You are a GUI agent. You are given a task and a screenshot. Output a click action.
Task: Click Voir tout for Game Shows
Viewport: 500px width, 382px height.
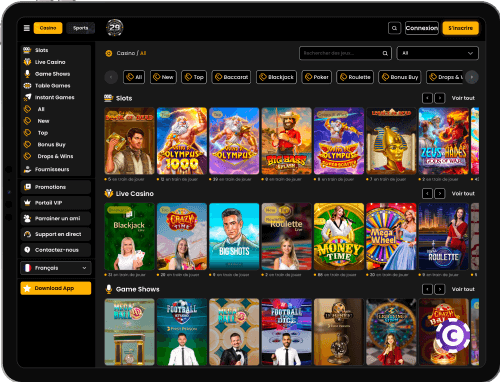pyautogui.click(x=463, y=289)
